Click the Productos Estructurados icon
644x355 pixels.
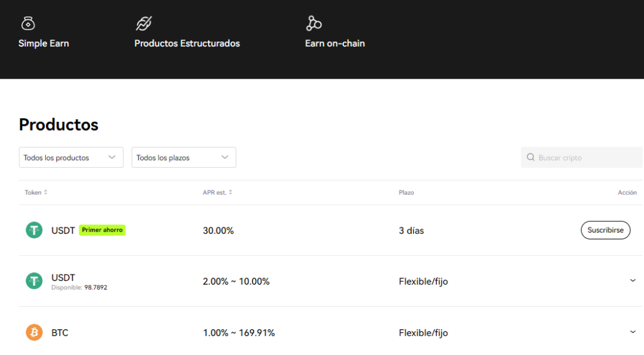click(144, 23)
